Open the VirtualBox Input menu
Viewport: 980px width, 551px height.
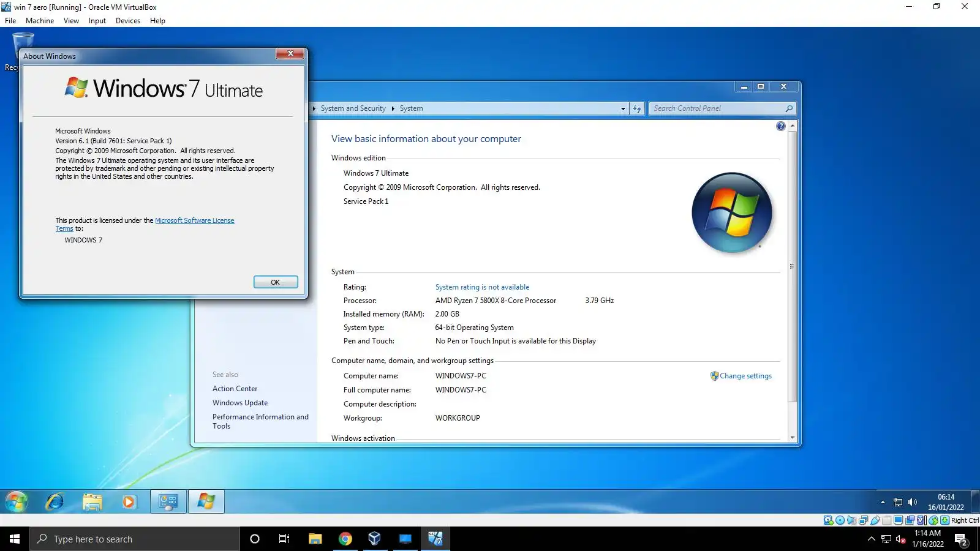point(97,21)
